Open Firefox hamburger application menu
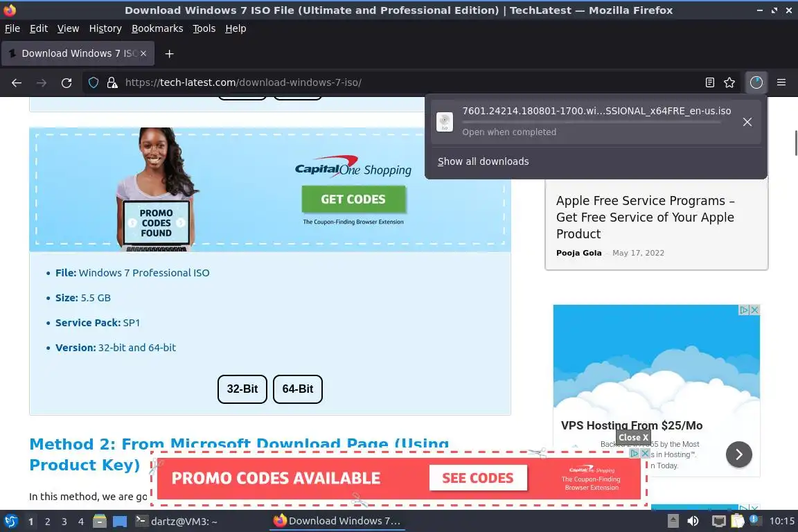The width and height of the screenshot is (798, 532). click(781, 82)
